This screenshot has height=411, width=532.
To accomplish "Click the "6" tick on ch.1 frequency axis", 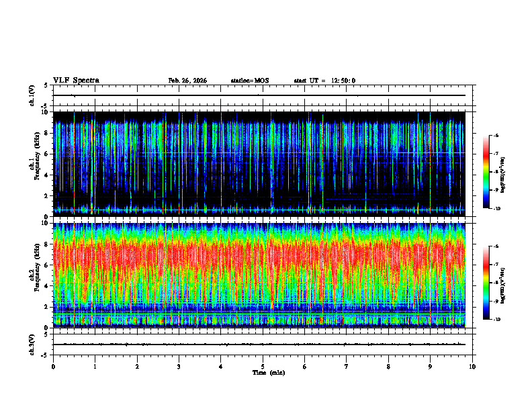I will pos(47,154).
